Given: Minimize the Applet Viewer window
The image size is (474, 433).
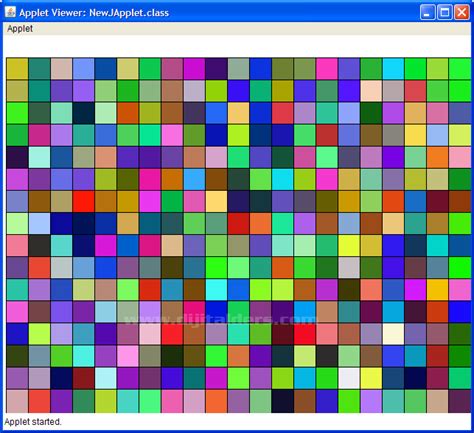Looking at the screenshot, I should (x=427, y=13).
